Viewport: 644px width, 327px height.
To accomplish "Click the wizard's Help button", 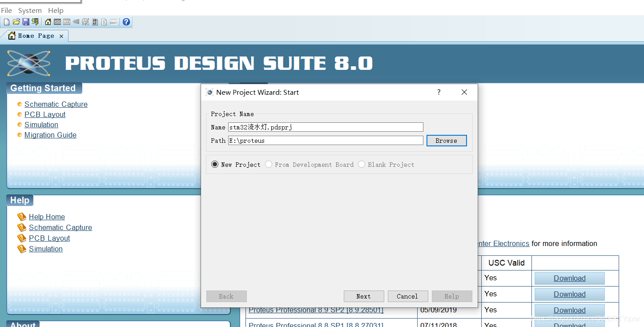I will coord(451,296).
